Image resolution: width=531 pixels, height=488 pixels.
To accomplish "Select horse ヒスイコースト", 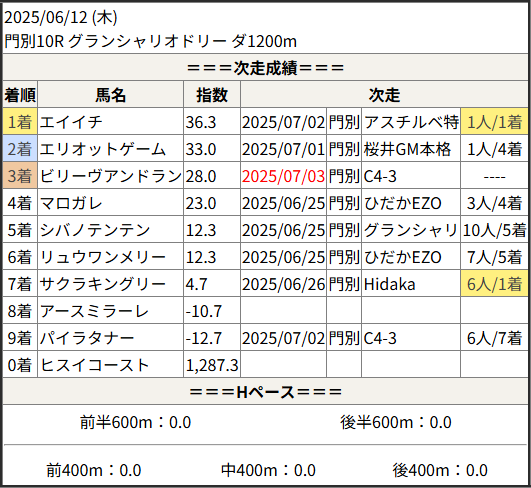I will point(94,365).
